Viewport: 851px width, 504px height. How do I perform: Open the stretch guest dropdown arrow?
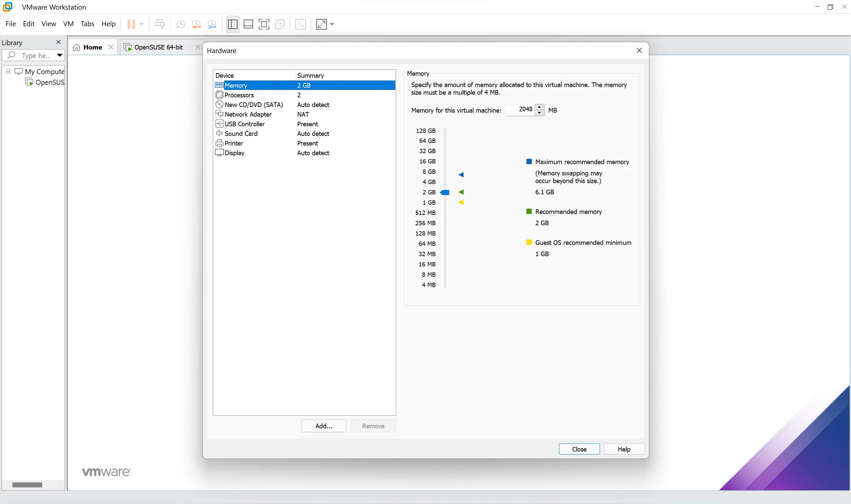[x=332, y=24]
